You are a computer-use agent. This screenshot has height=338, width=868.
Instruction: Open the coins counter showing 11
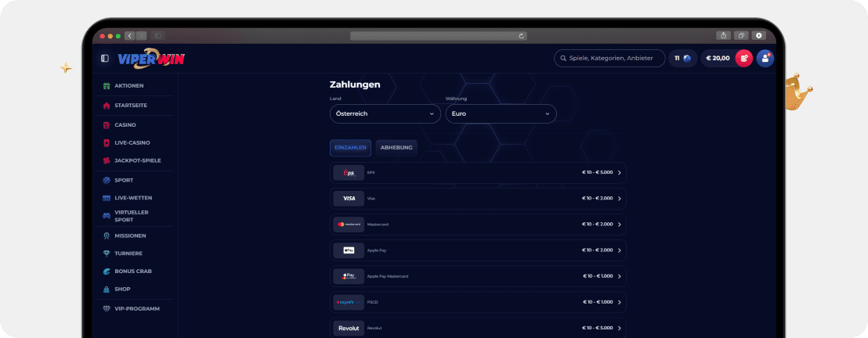click(x=682, y=58)
